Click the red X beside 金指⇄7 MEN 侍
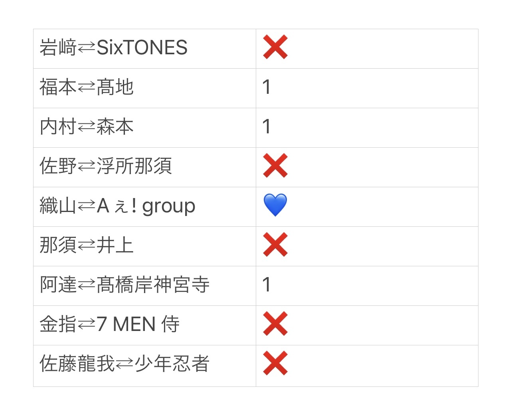 point(275,324)
